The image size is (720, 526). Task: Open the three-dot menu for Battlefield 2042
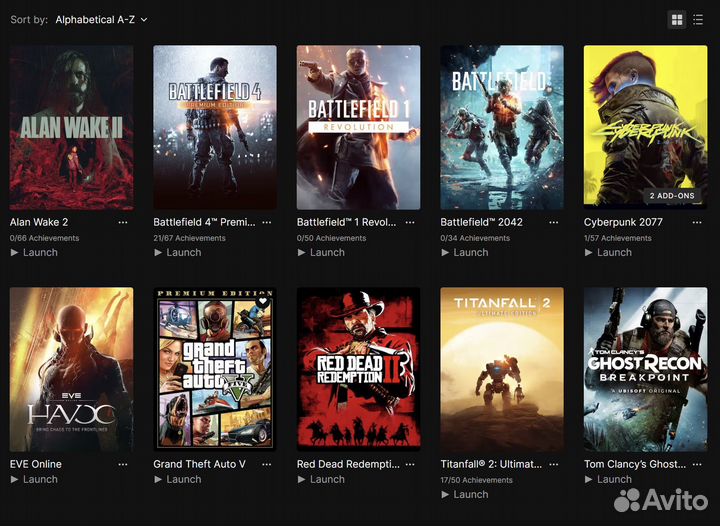[554, 222]
